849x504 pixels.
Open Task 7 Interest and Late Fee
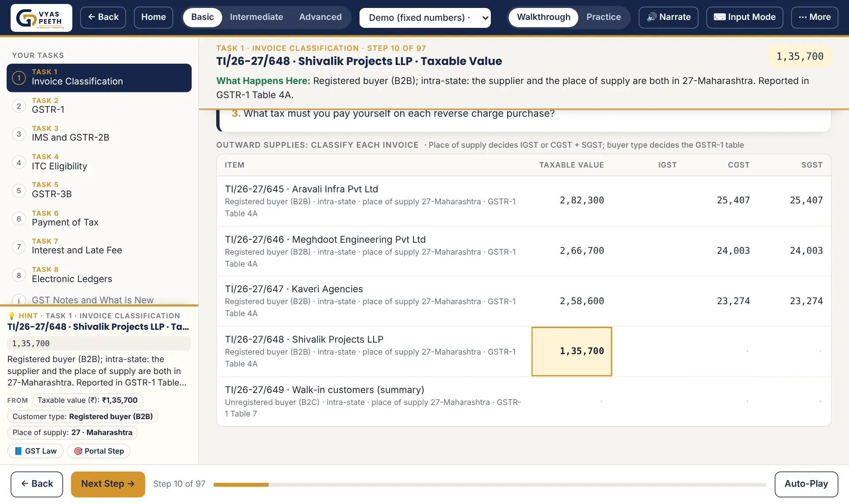[x=99, y=247]
